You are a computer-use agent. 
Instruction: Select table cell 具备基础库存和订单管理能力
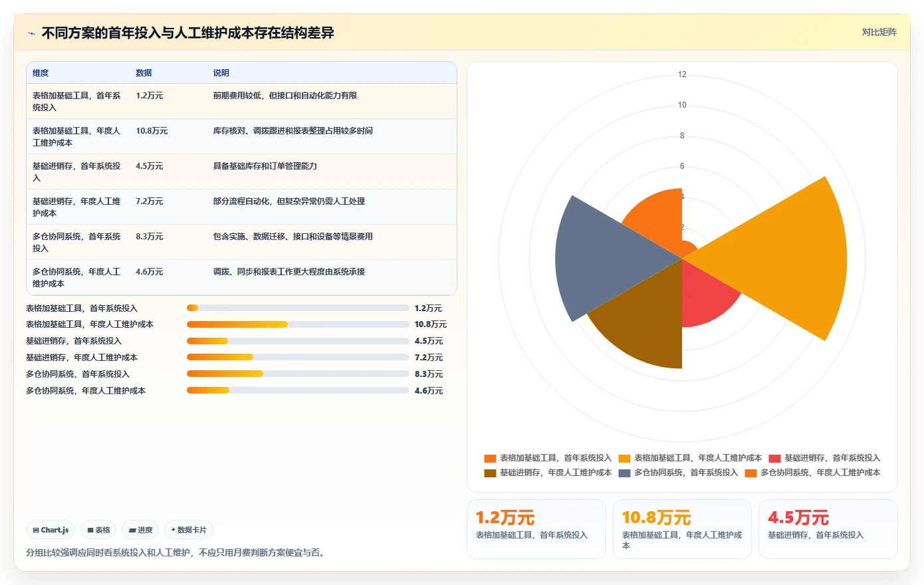click(x=265, y=166)
